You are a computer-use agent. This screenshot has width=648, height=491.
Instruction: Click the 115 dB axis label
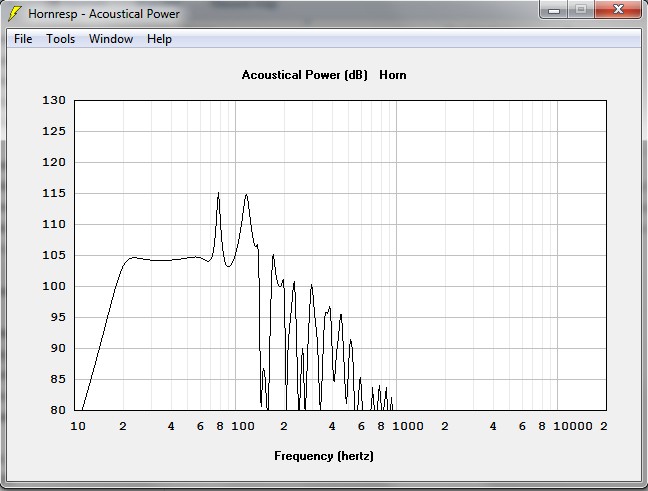54,193
